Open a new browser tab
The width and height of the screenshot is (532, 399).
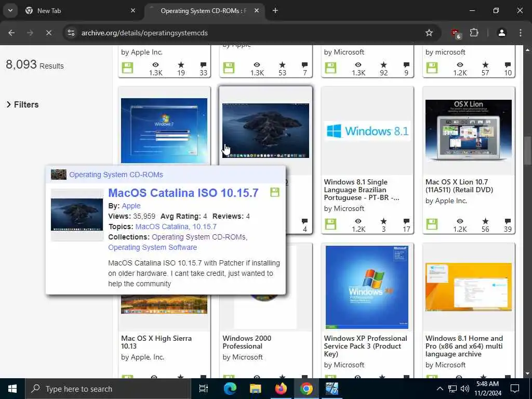(x=275, y=10)
